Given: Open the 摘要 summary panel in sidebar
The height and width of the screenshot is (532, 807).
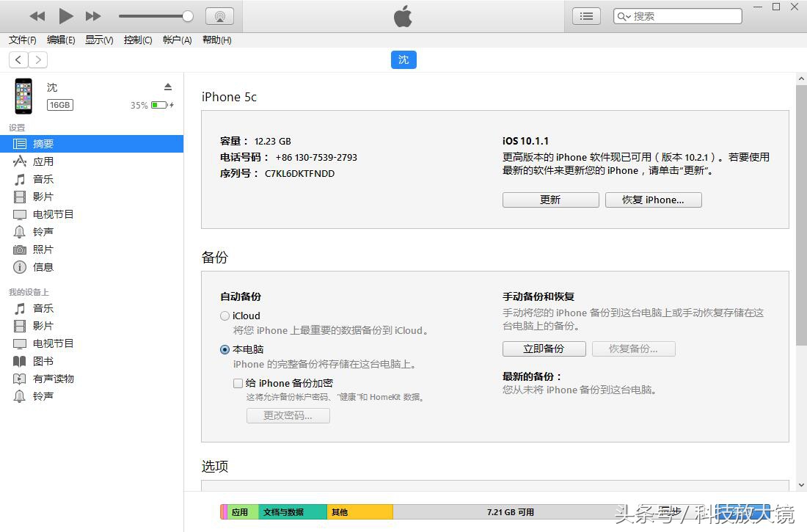Looking at the screenshot, I should [43, 143].
